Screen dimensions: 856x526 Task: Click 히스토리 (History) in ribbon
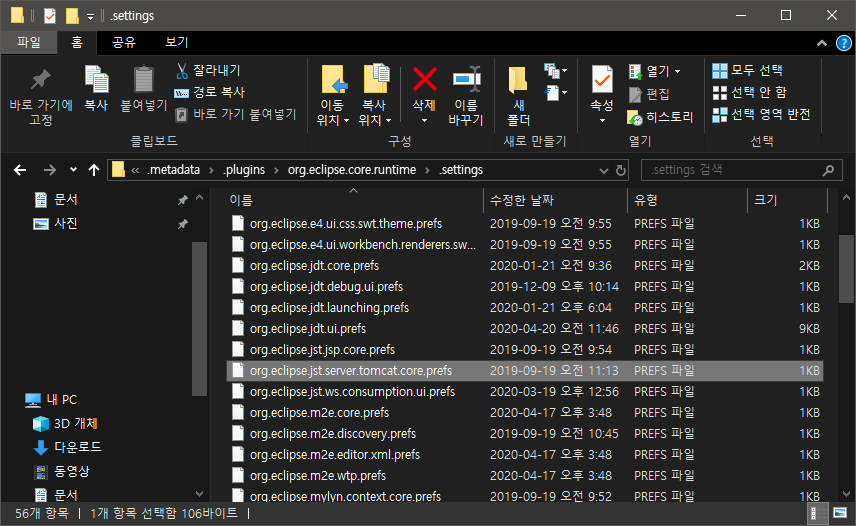coord(661,117)
